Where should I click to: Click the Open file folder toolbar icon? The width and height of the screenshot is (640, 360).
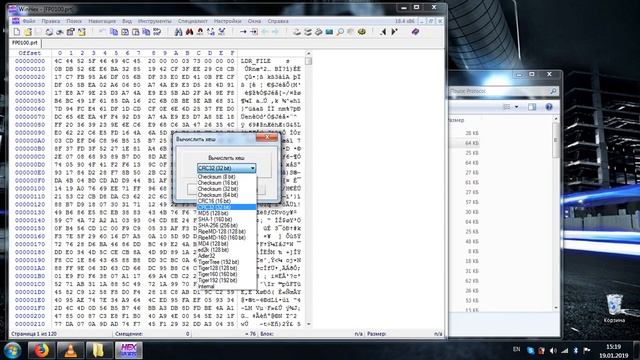coord(27,31)
